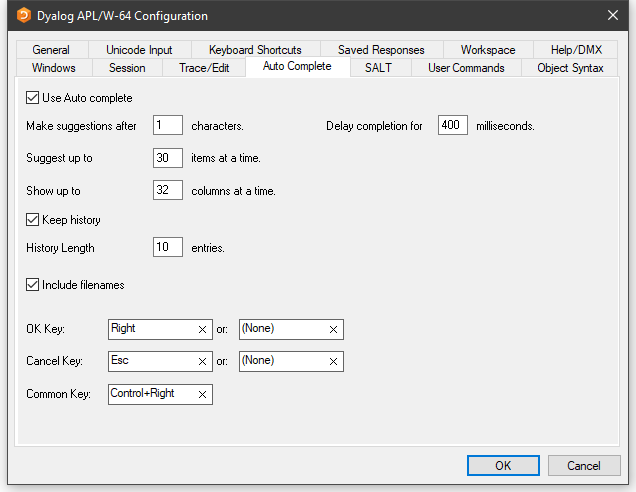Click the Delay completion milliseconds field
Viewport: 636px width, 492px height.
point(452,126)
